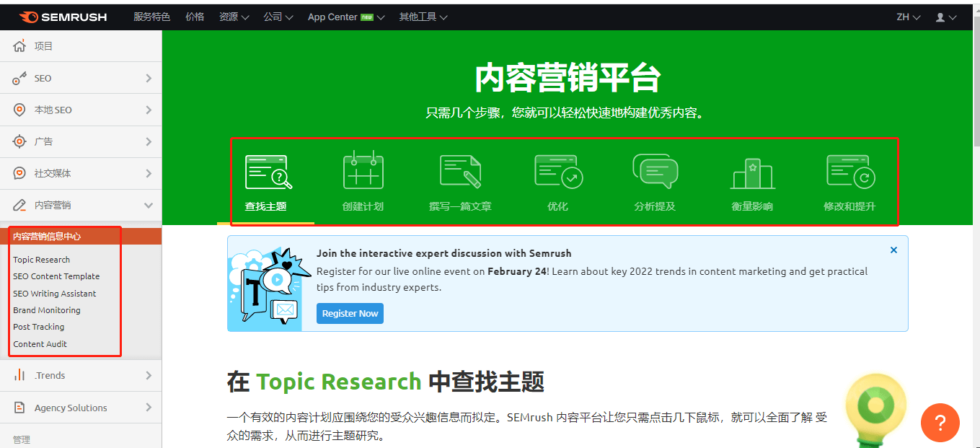
Task: Click the Semrush logo
Action: click(x=63, y=17)
